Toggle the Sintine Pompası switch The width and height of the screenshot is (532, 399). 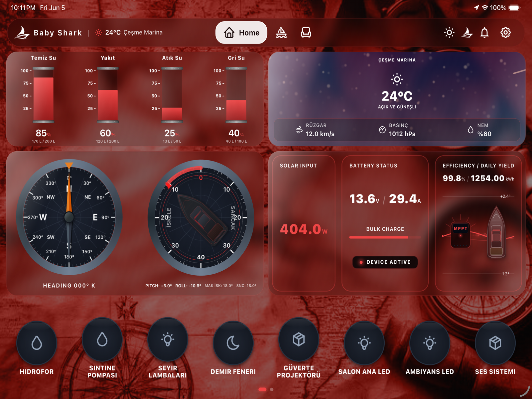(x=102, y=339)
